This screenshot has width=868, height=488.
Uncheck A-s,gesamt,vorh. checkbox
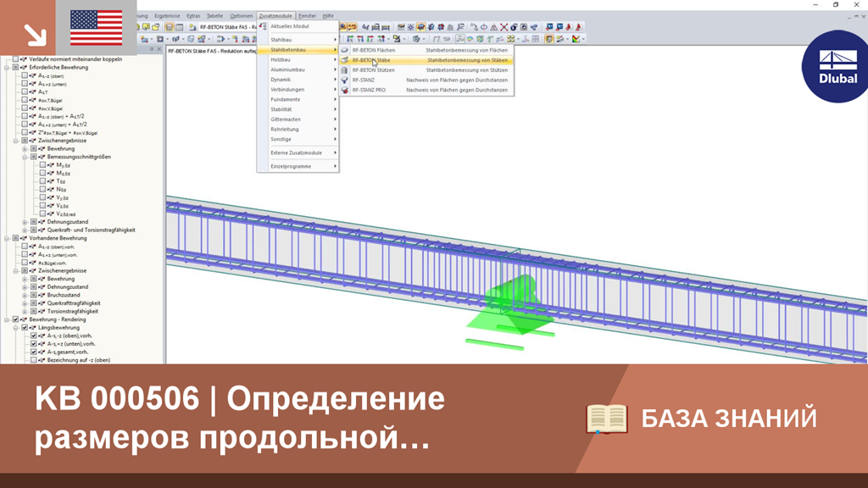point(34,352)
